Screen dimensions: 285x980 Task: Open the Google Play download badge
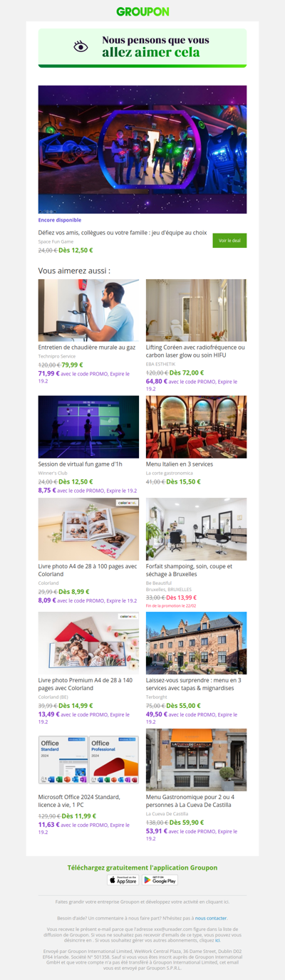tap(160, 880)
